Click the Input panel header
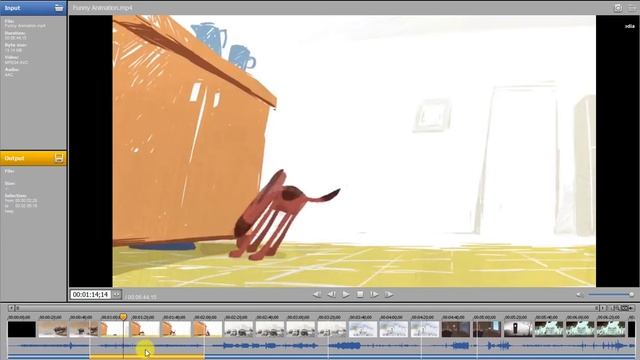This screenshot has width=640, height=360. click(33, 8)
